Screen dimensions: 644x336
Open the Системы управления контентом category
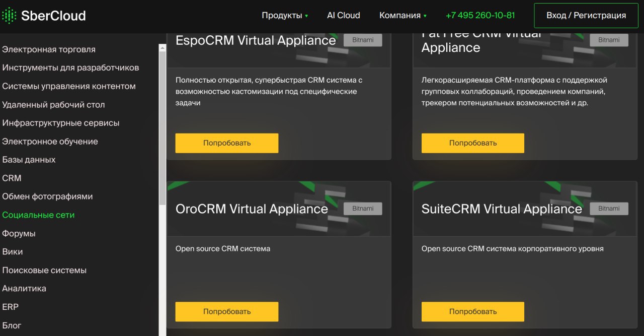click(x=69, y=86)
